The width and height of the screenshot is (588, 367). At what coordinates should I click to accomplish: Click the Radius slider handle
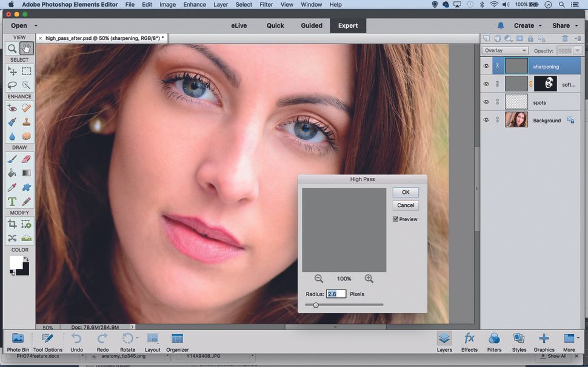(x=315, y=305)
